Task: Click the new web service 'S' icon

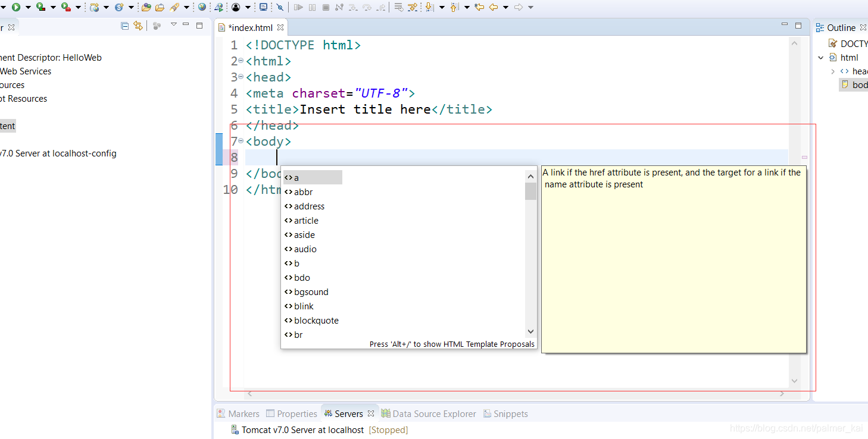Action: [x=119, y=7]
